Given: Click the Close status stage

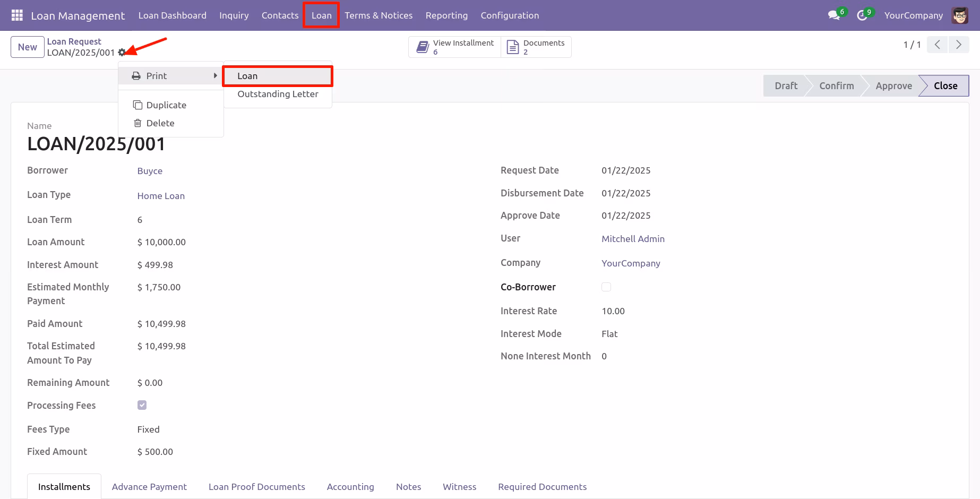Looking at the screenshot, I should 945,86.
